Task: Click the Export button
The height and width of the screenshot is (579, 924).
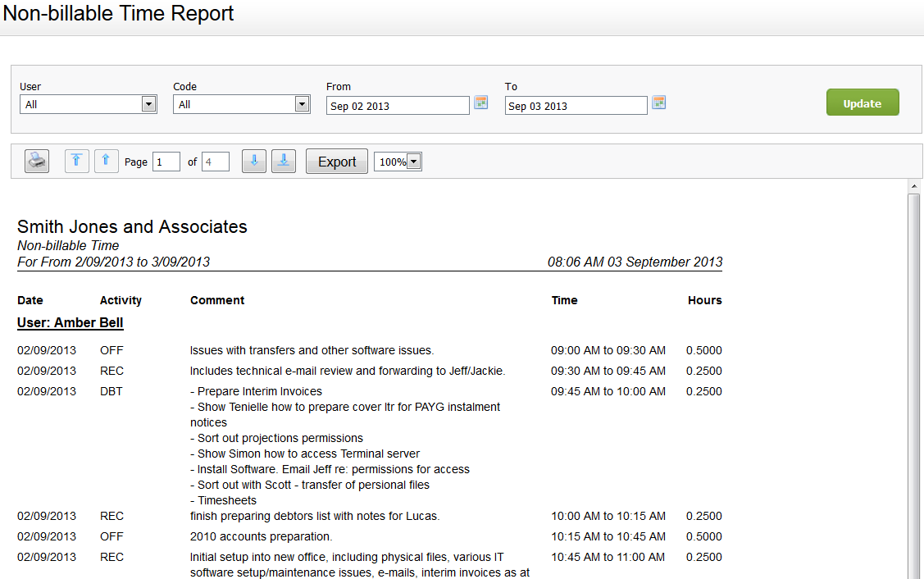Action: tap(336, 161)
